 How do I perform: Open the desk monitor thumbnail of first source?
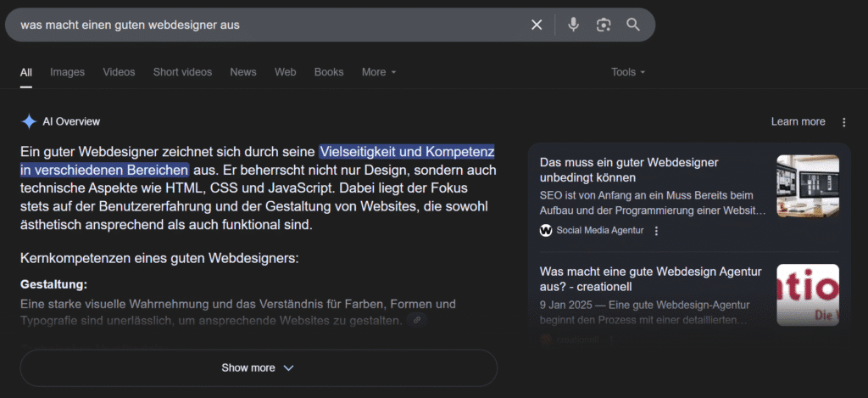808,186
